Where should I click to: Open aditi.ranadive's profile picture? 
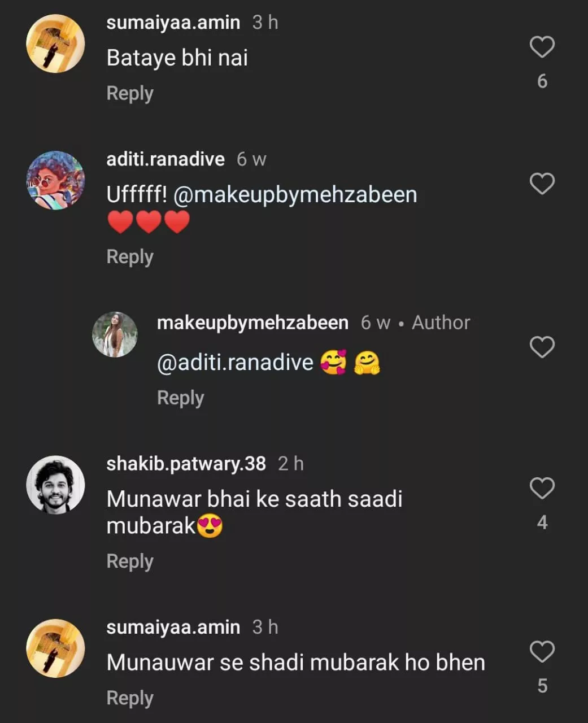coord(55,181)
